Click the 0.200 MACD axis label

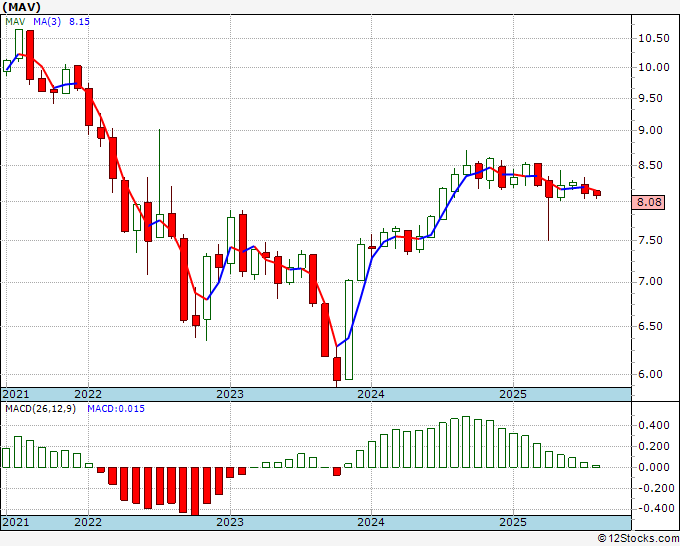[x=654, y=446]
